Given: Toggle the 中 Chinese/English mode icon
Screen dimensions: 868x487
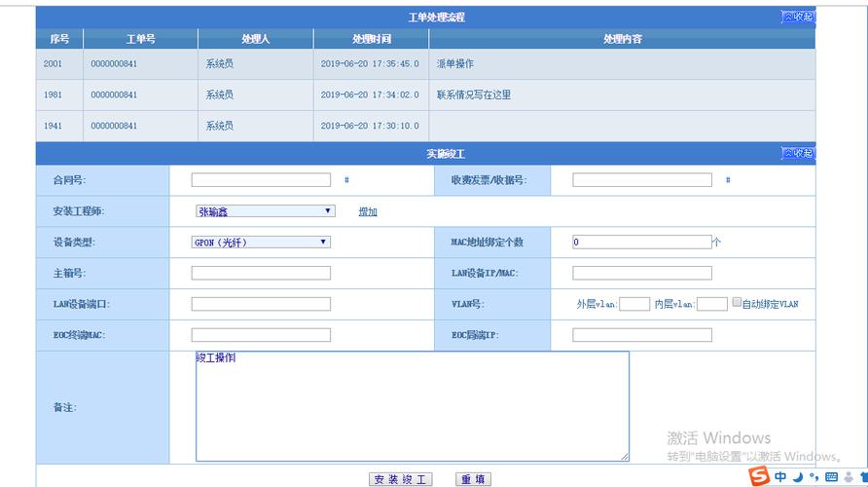Looking at the screenshot, I should point(780,476).
